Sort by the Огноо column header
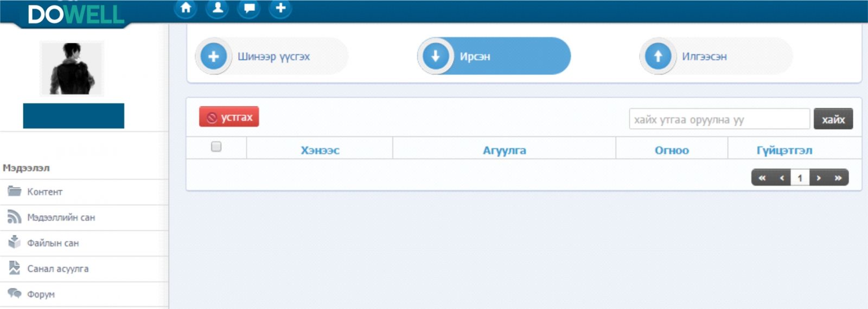This screenshot has width=868, height=309. [672, 151]
